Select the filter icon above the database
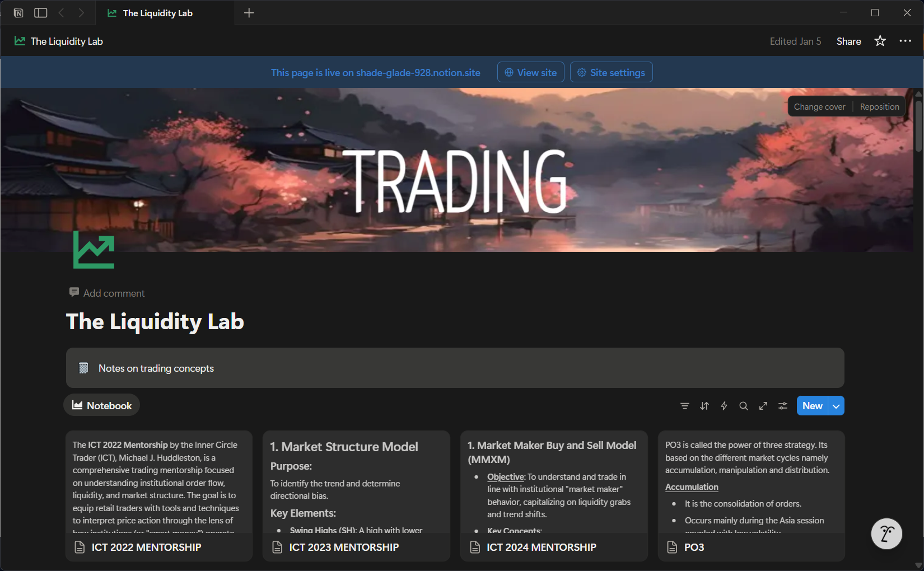The height and width of the screenshot is (571, 924). pyautogui.click(x=685, y=406)
